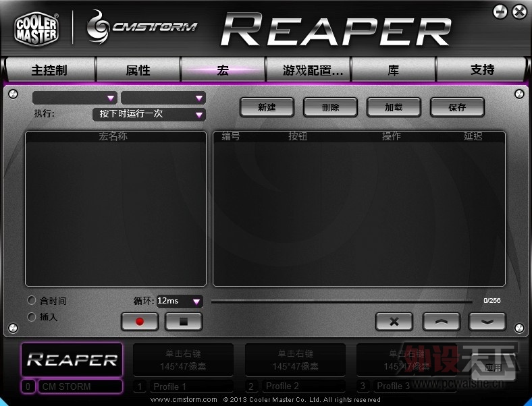Click the 保存 button
This screenshot has width=532, height=406.
point(457,107)
